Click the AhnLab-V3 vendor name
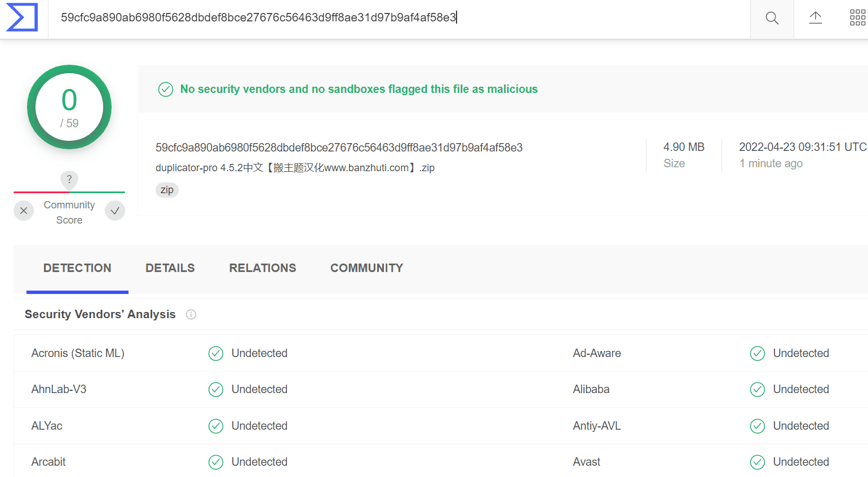Screen dimensions: 868x477 (x=59, y=389)
